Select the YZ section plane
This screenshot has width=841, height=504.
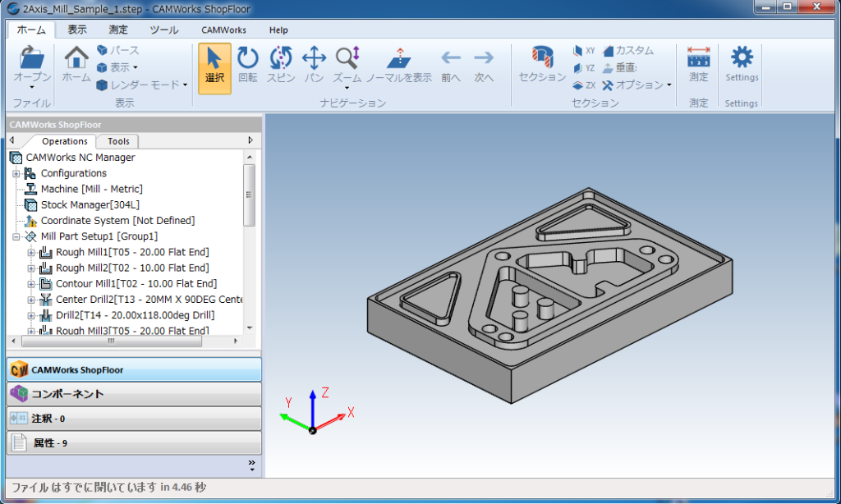pyautogui.click(x=584, y=68)
